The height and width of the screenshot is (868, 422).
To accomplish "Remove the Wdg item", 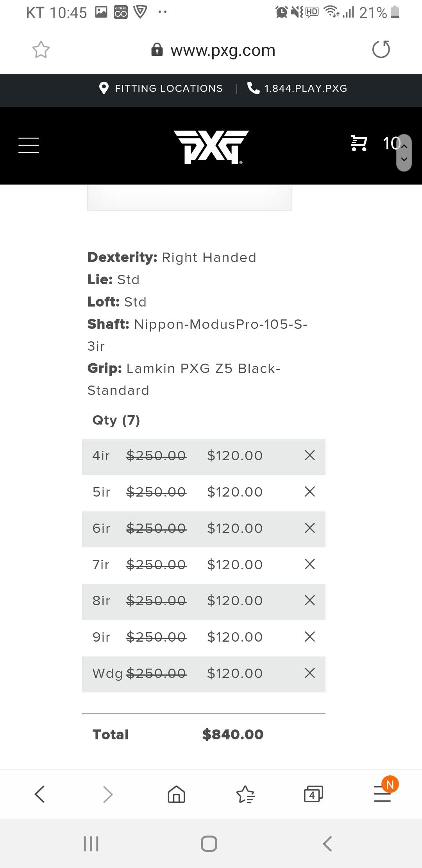I will (309, 673).
